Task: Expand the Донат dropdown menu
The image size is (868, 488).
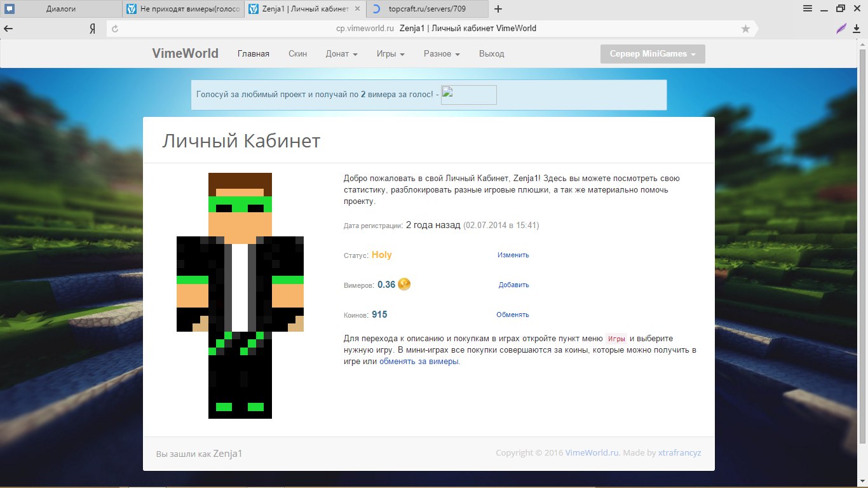Action: (341, 54)
